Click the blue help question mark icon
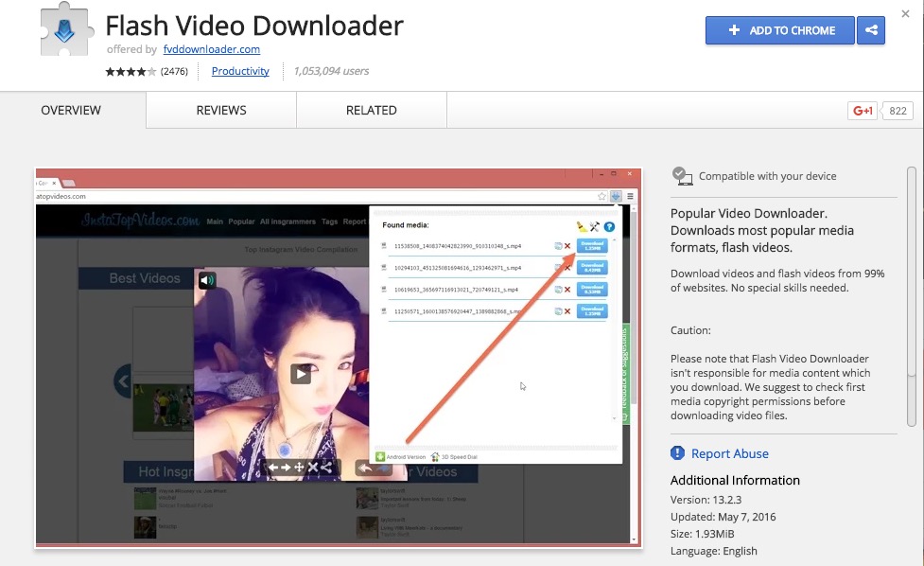Viewport: 924px width, 566px height. [609, 226]
